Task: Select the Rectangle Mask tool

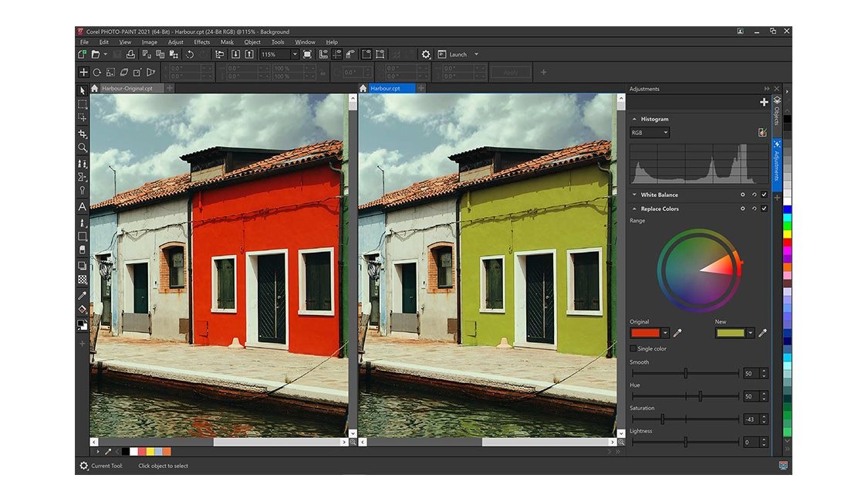Action: (x=83, y=103)
